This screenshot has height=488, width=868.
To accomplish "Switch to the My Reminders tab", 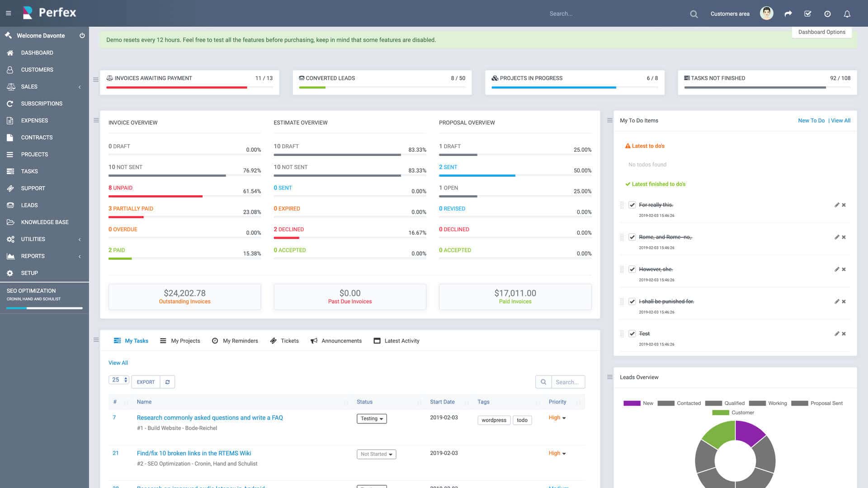I will coord(235,341).
